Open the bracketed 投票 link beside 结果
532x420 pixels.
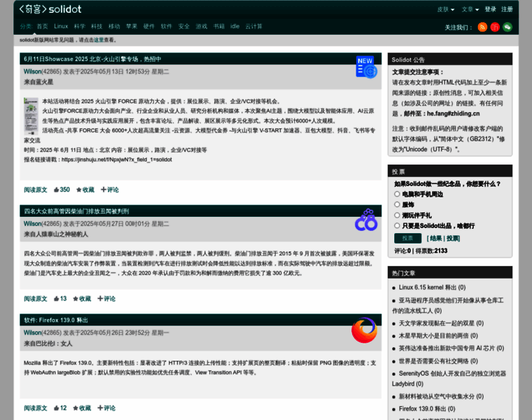click(x=452, y=239)
